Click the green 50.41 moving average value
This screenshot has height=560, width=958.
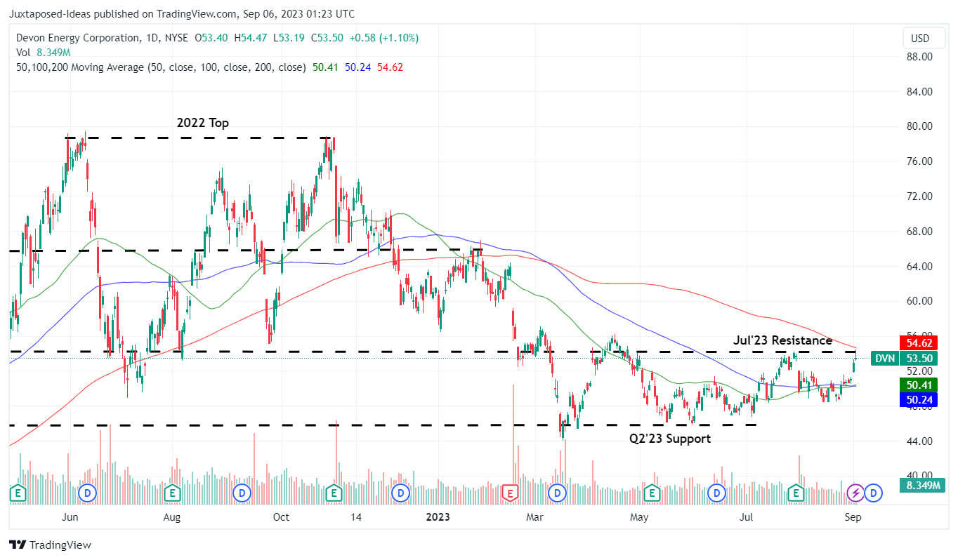[x=324, y=67]
